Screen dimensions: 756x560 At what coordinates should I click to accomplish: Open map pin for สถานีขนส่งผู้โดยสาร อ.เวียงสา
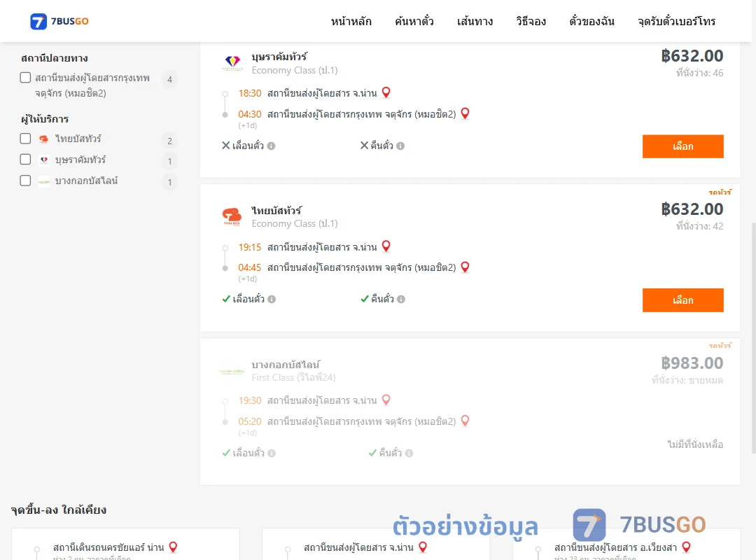click(686, 547)
